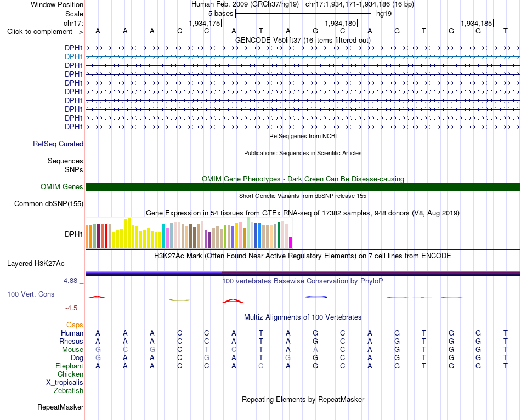Viewport: 521px width, 420px height.
Task: Click the chr17: ruler label
Action: click(73, 23)
